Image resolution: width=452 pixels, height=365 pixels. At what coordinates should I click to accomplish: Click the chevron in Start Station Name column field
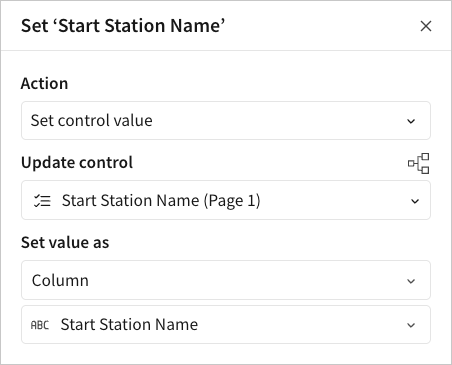click(411, 325)
